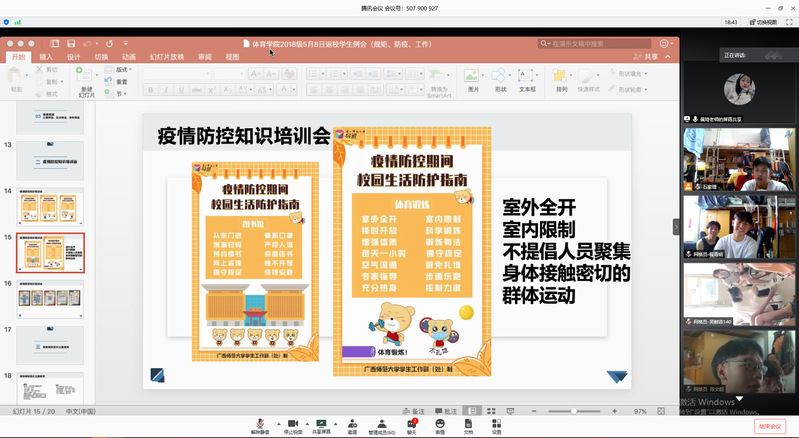The width and height of the screenshot is (799, 438).
Task: Switch to the Animations (动画) tab
Action: click(129, 57)
